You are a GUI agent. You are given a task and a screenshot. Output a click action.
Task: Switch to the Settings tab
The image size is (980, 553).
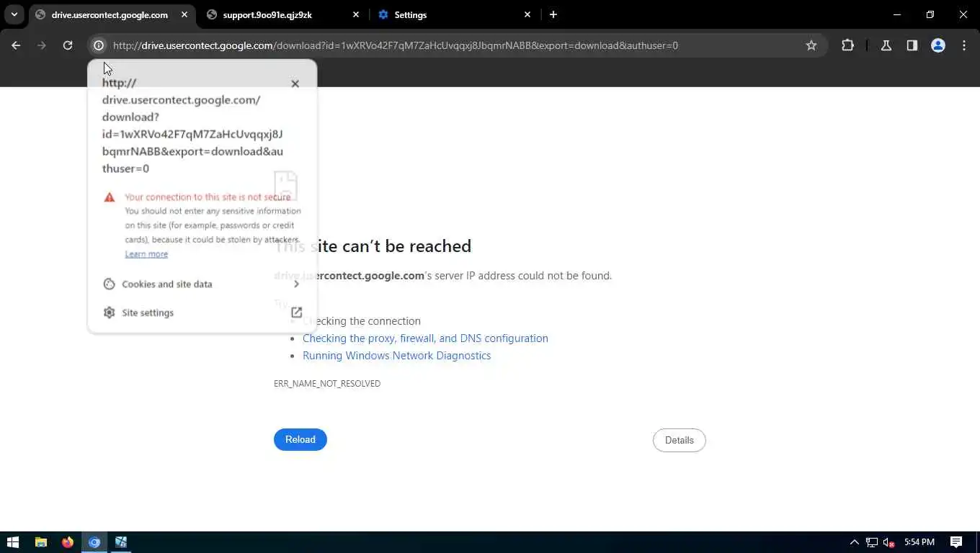455,14
